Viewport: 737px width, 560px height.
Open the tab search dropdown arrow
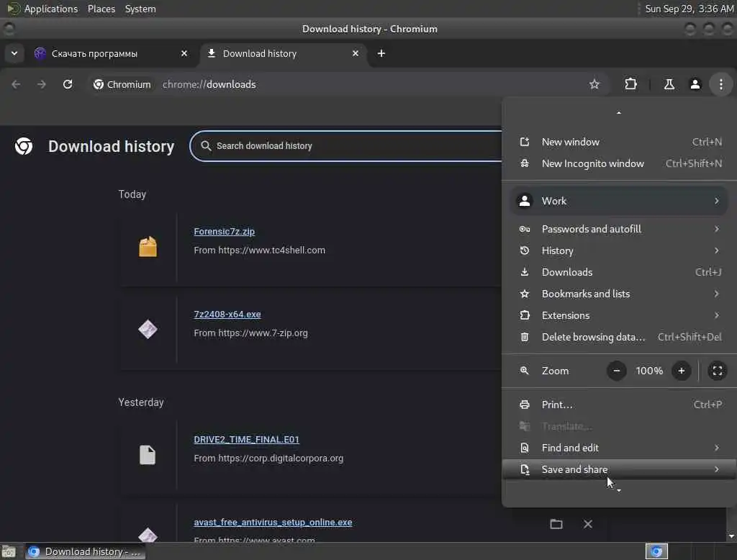[14, 53]
